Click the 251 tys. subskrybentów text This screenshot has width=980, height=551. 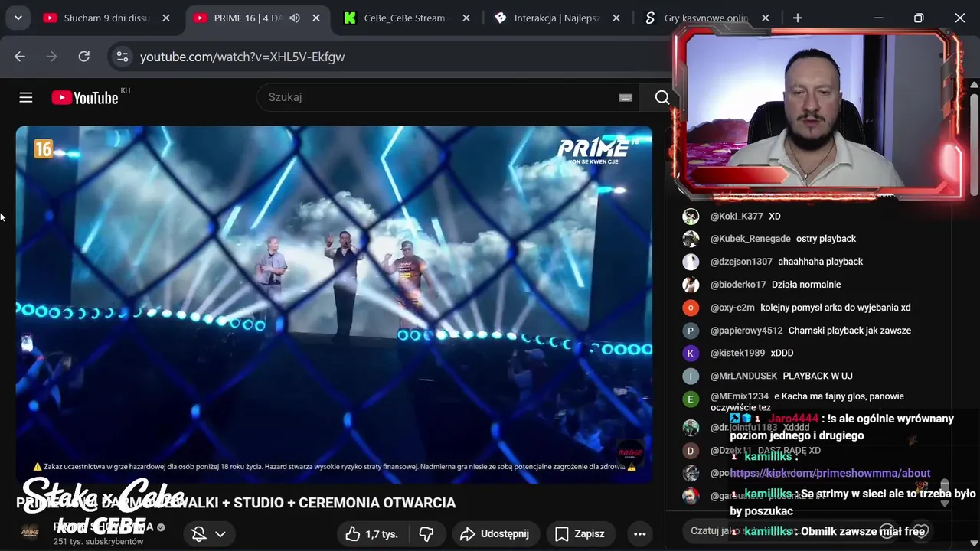point(98,541)
